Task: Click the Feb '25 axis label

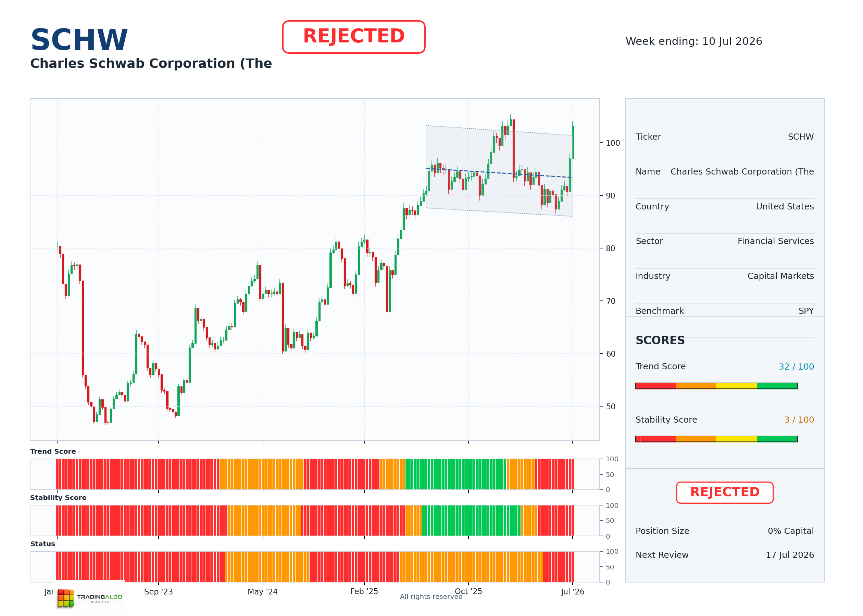Action: point(364,591)
